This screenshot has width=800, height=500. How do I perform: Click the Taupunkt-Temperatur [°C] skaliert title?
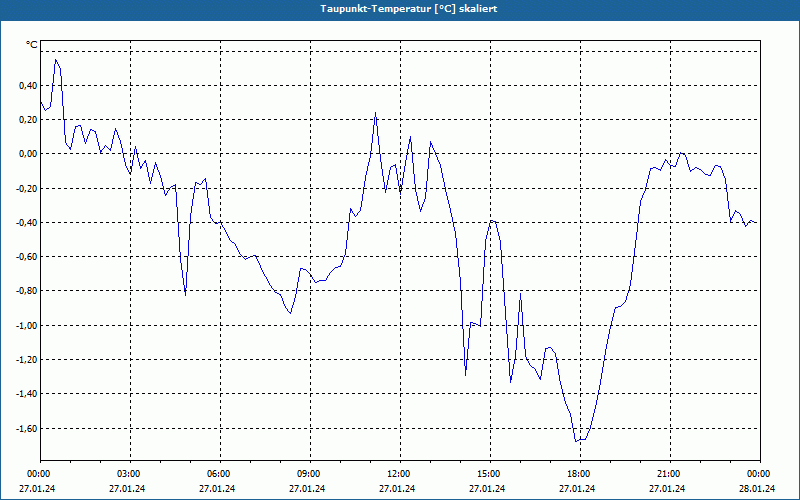coord(409,9)
